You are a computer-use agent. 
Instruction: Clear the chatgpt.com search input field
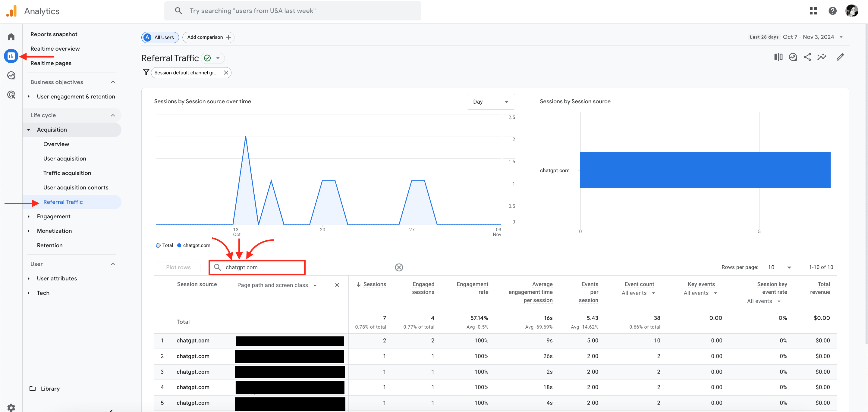point(400,268)
